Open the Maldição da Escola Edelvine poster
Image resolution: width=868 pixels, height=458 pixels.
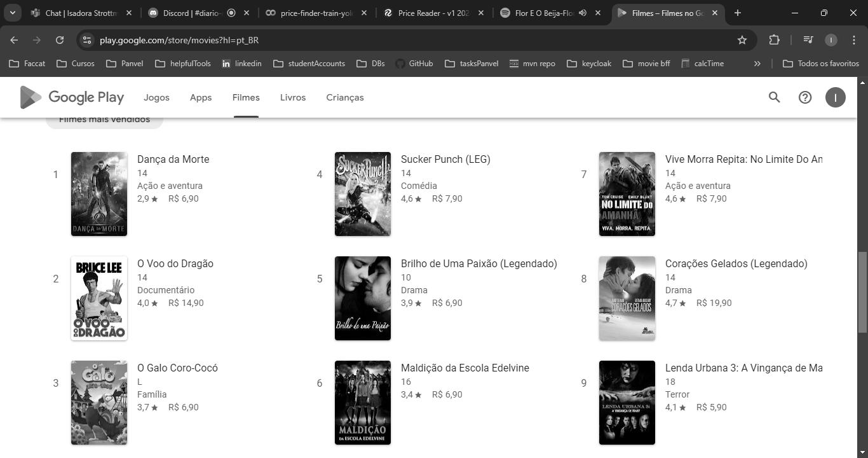click(x=363, y=403)
